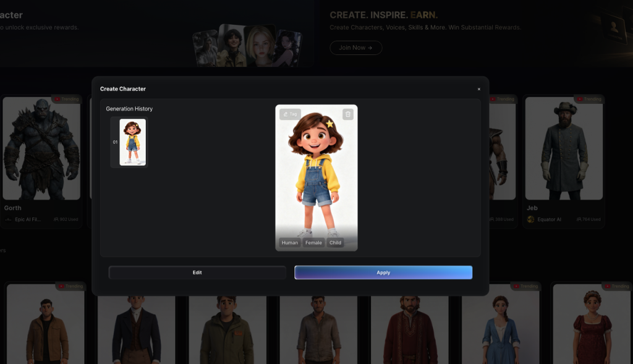Click the Join Now button
The width and height of the screenshot is (633, 364).
click(x=355, y=48)
